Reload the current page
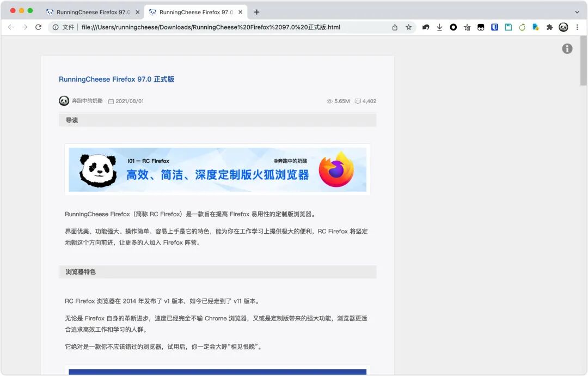 [38, 27]
